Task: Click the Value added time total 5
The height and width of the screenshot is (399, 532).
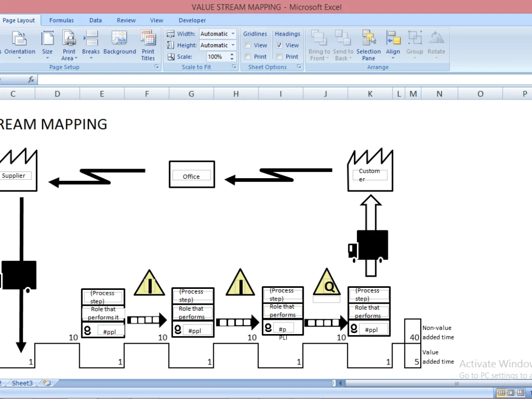Action: tap(413, 355)
